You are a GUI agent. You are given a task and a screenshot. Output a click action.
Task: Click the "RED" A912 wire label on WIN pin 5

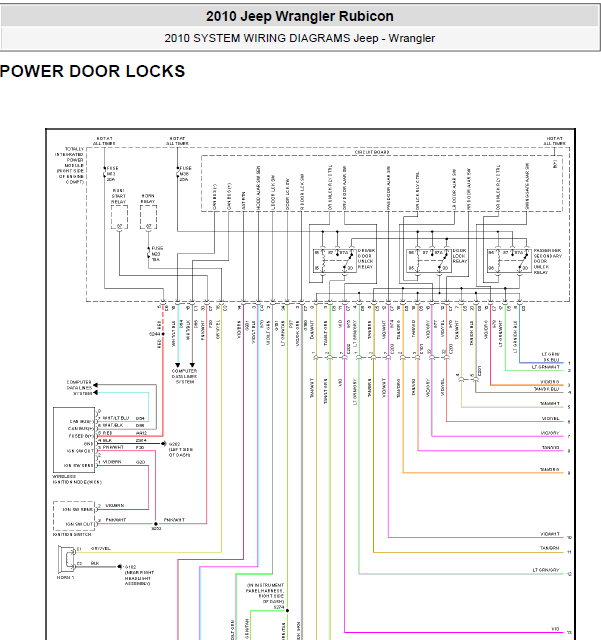coord(107,433)
